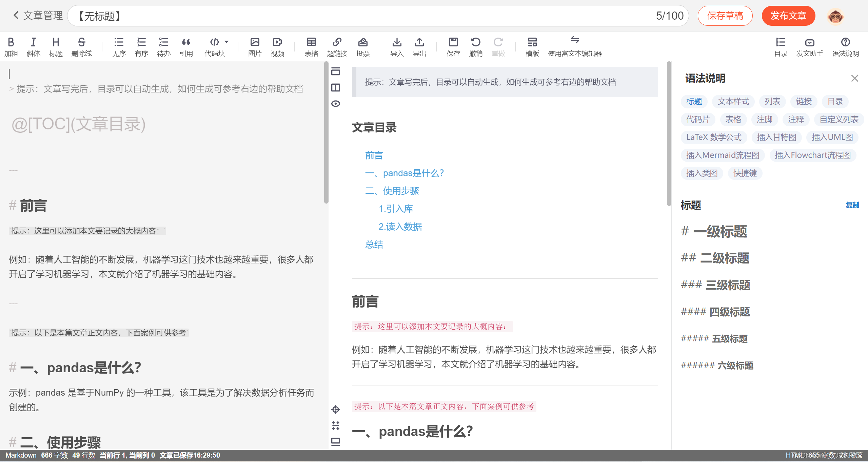
Task: Toggle the 语法说明 help panel
Action: click(845, 47)
